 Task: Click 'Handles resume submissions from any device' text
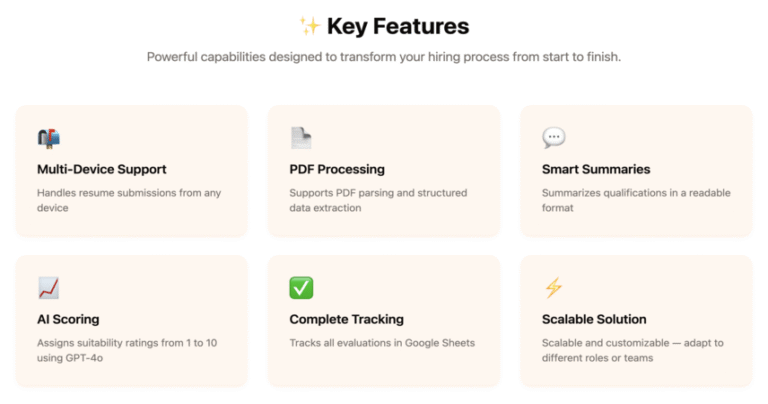[x=129, y=200]
